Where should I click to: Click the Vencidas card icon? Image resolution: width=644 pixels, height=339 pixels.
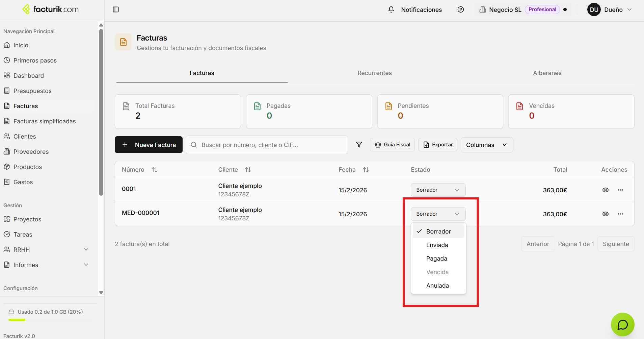pos(520,106)
